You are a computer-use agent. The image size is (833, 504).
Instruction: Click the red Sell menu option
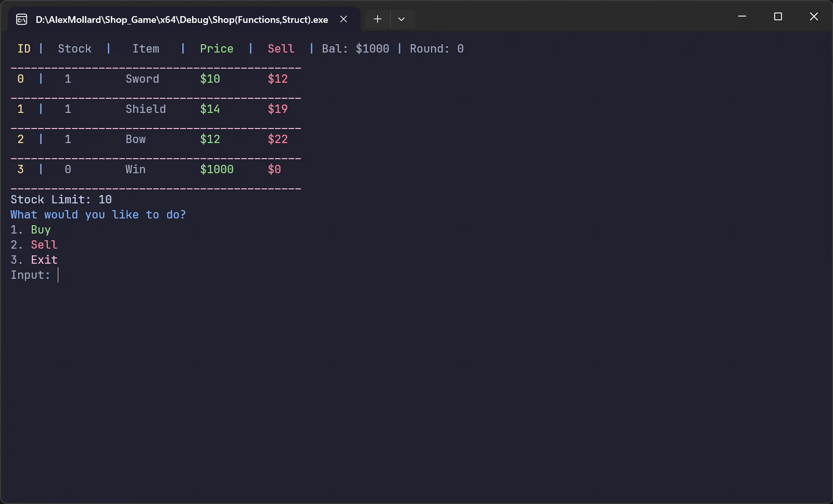(x=44, y=245)
